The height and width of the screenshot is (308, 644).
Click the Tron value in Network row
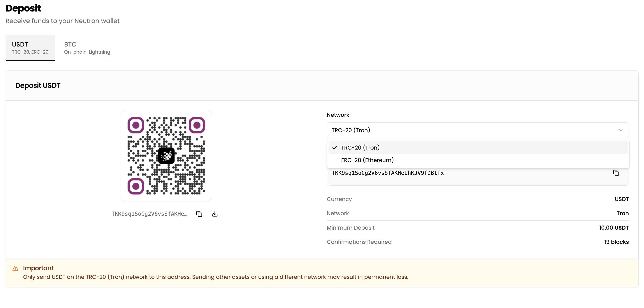point(622,213)
